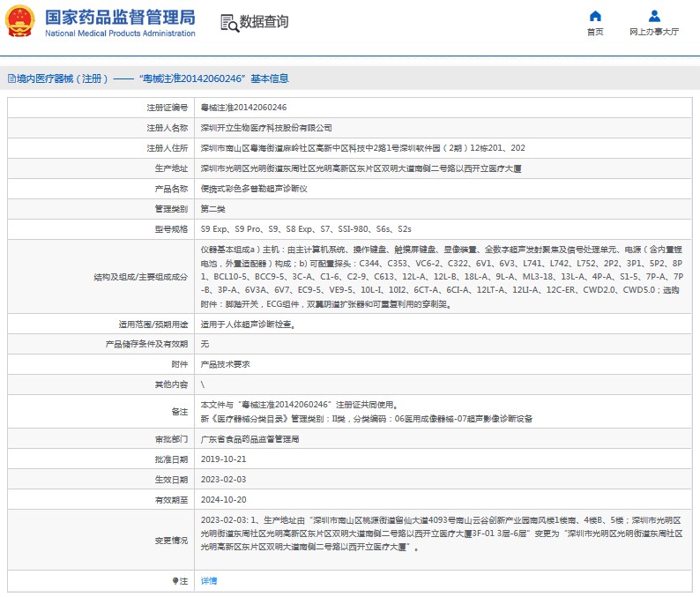Image resolution: width=700 pixels, height=597 pixels.
Task: Click the 变更情况 row label
Action: coord(171,541)
